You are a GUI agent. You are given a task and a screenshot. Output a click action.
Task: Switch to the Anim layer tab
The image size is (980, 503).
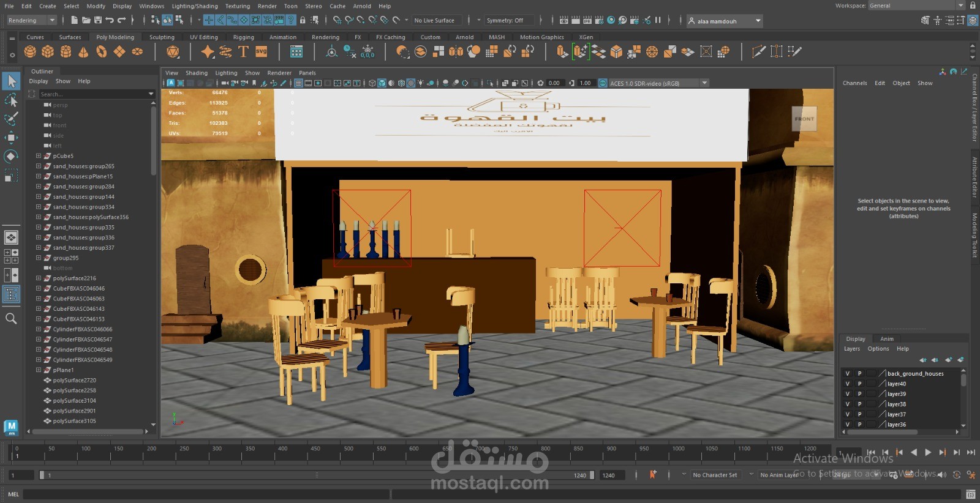pos(887,339)
